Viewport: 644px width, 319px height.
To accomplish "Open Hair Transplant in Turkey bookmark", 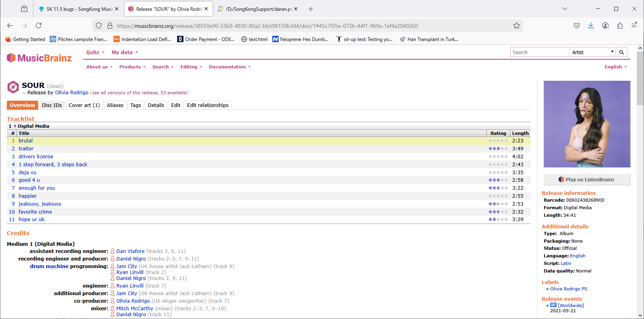I will (x=429, y=39).
